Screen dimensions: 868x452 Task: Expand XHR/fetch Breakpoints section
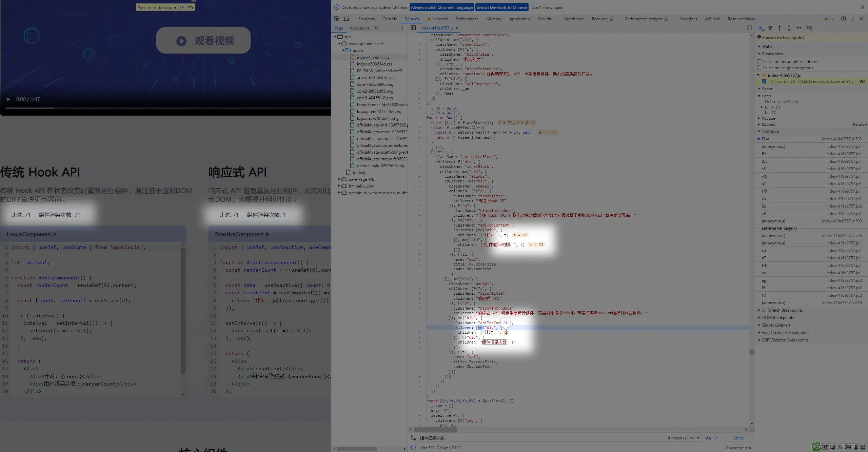[x=782, y=310]
